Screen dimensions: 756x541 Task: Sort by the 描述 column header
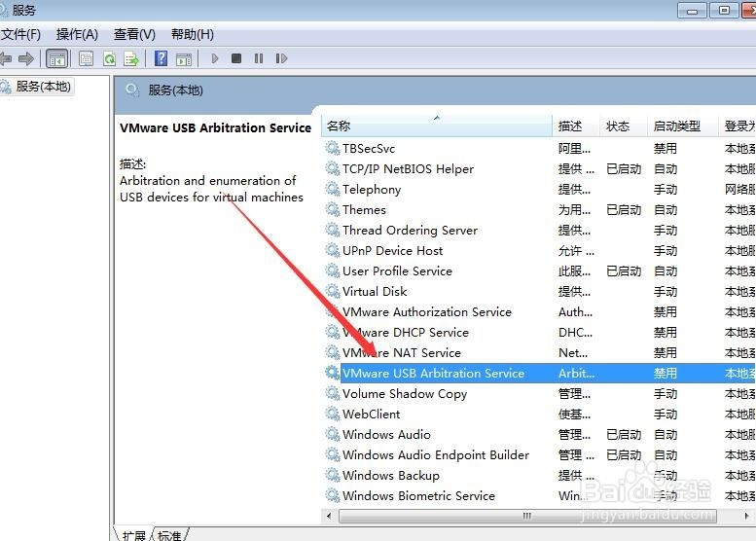(x=576, y=126)
